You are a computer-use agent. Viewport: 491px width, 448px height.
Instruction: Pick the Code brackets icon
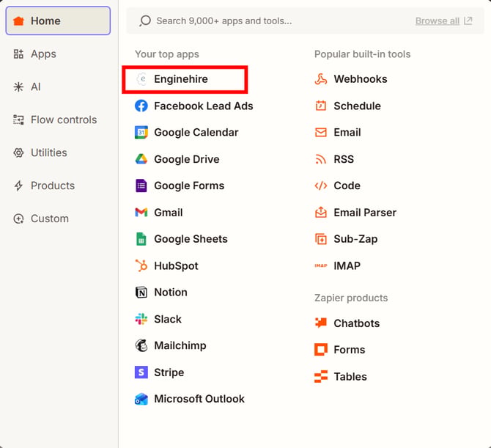(321, 186)
